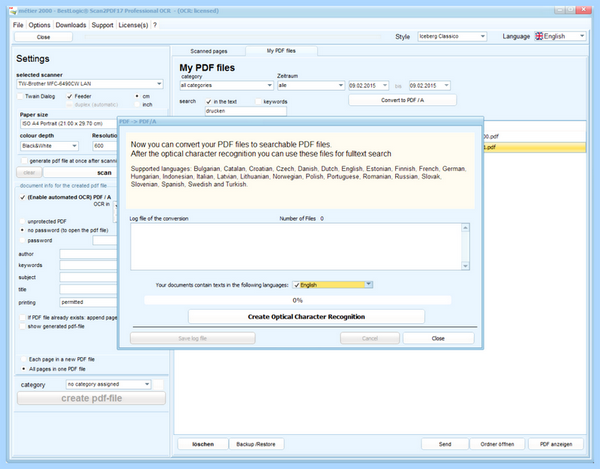Click the keywords input field in Settings
This screenshot has width=600, height=469.
pyautogui.click(x=88, y=265)
